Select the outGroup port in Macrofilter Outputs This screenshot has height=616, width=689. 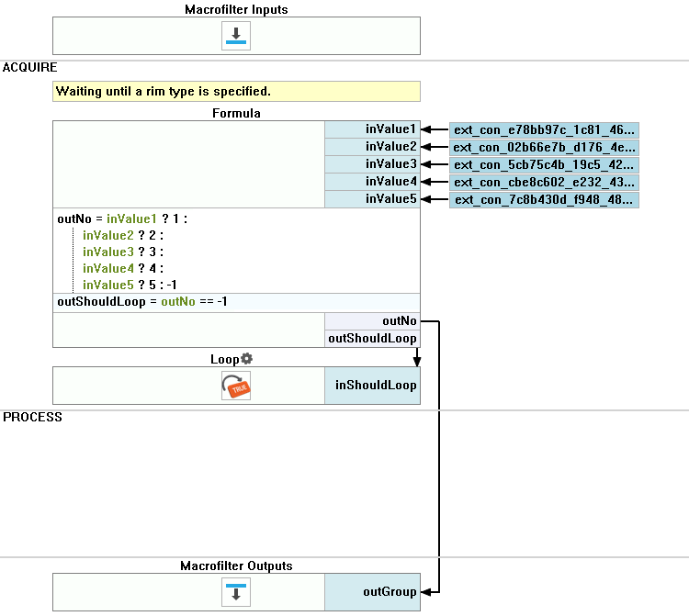tap(372, 592)
